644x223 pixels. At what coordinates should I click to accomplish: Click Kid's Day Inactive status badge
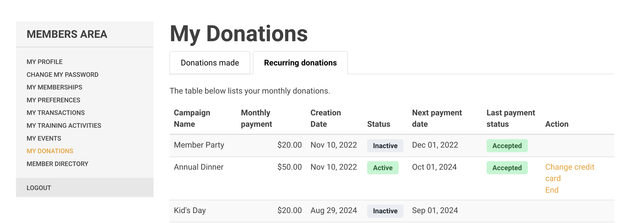385,211
